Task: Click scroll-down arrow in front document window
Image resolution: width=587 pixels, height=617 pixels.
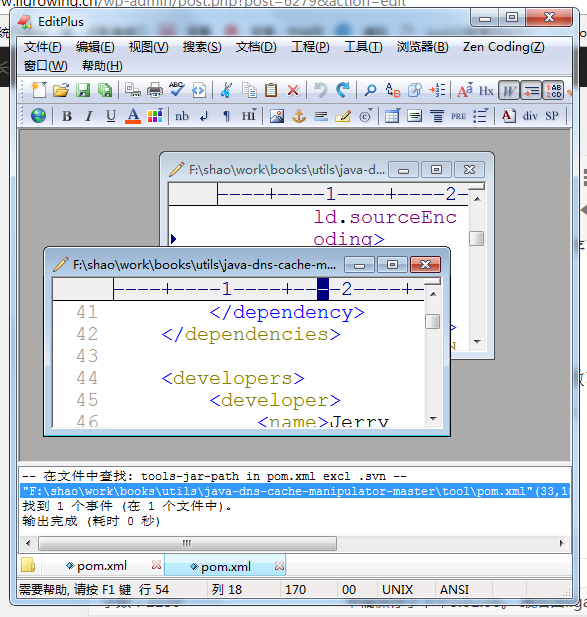Action: click(x=433, y=419)
